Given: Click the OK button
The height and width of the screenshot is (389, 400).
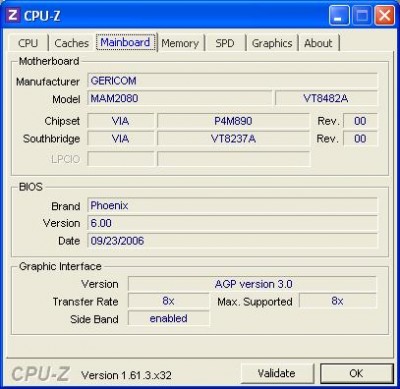Looking at the screenshot, I should pyautogui.click(x=356, y=373).
